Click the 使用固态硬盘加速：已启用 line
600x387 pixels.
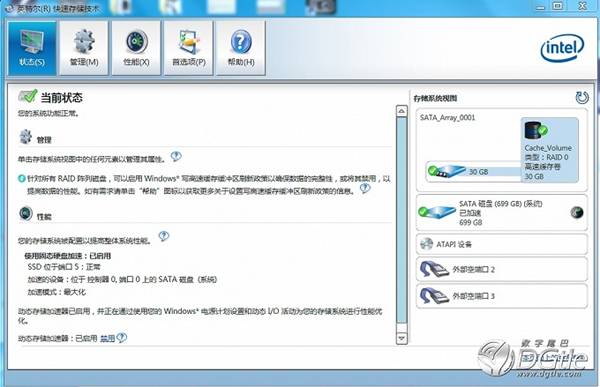click(68, 256)
